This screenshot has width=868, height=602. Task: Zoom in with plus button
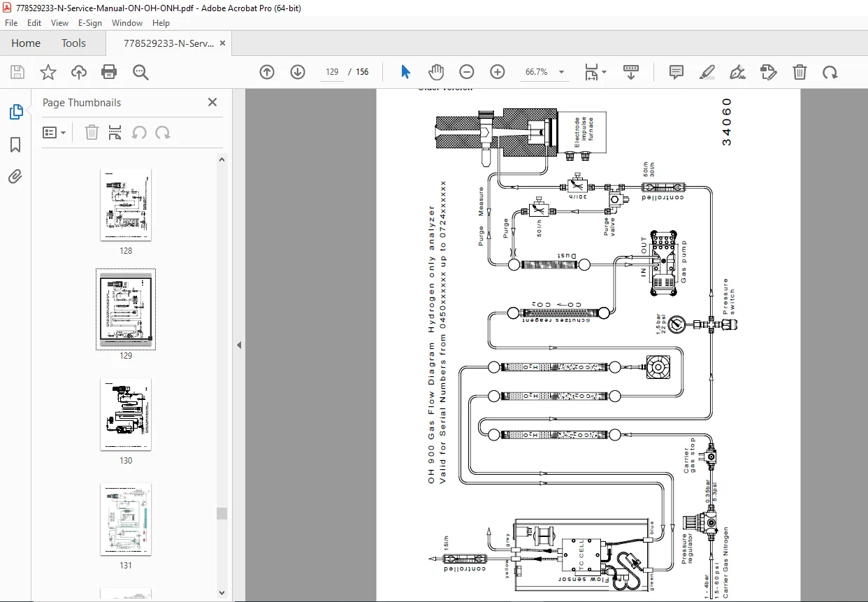(x=498, y=72)
